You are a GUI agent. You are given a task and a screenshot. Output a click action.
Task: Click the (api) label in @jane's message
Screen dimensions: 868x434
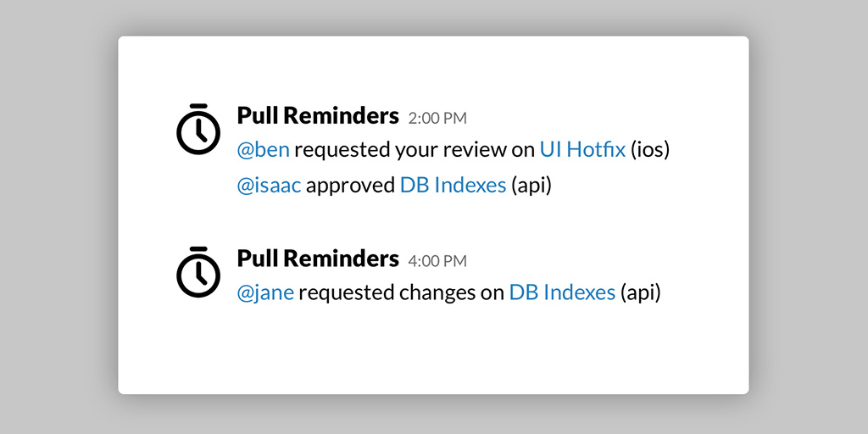[x=641, y=292]
